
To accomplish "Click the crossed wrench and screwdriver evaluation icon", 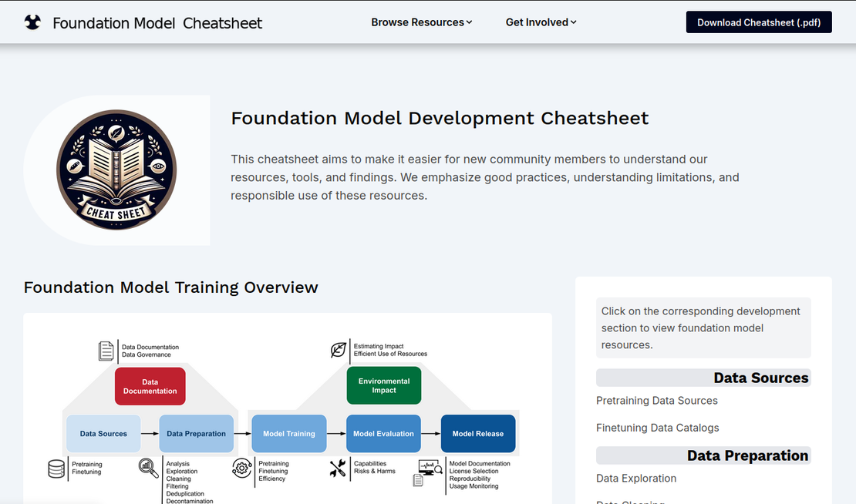I will 337,469.
